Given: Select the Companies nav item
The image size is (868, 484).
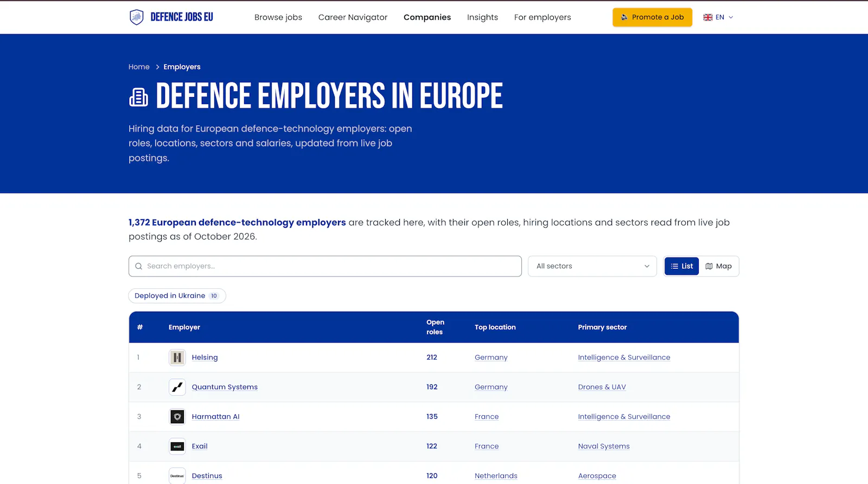Looking at the screenshot, I should click(x=427, y=17).
